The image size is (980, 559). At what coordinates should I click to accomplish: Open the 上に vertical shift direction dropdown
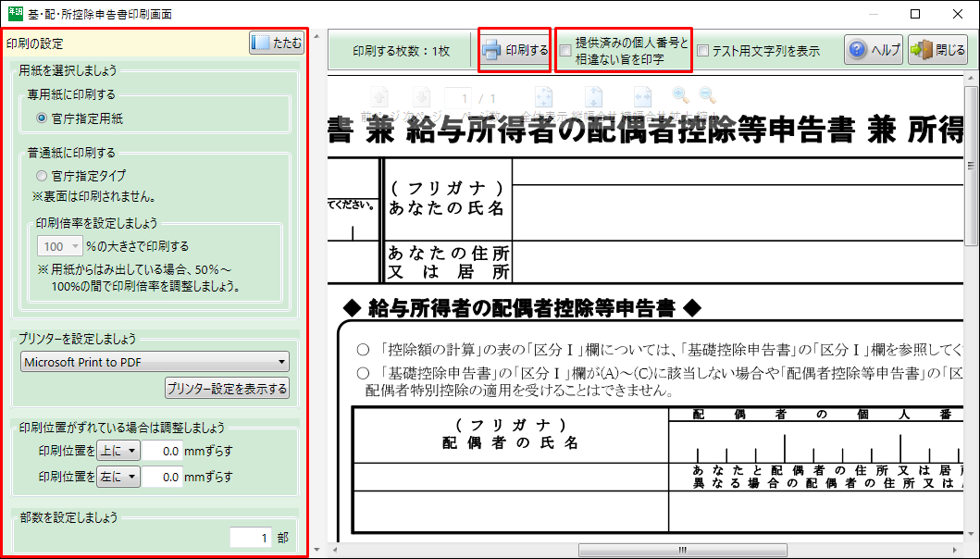point(118,451)
